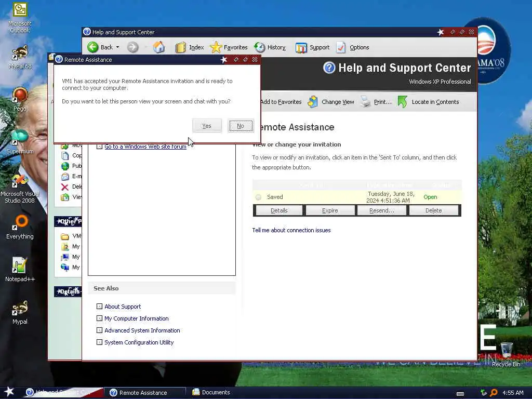Viewport: 532px width, 399px height.
Task: Click Publish globe icon in Documents window
Action: [x=65, y=166]
